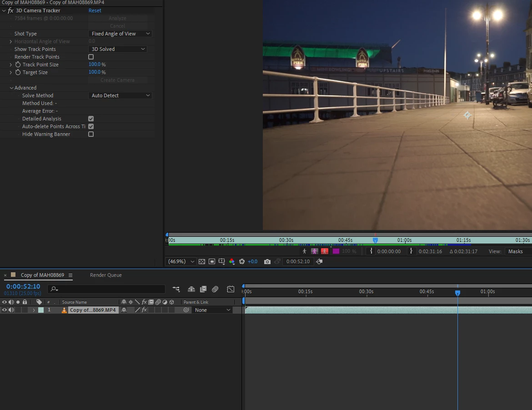Open the Copy of MAH08869 panel menu
532x410 pixels.
click(x=70, y=275)
